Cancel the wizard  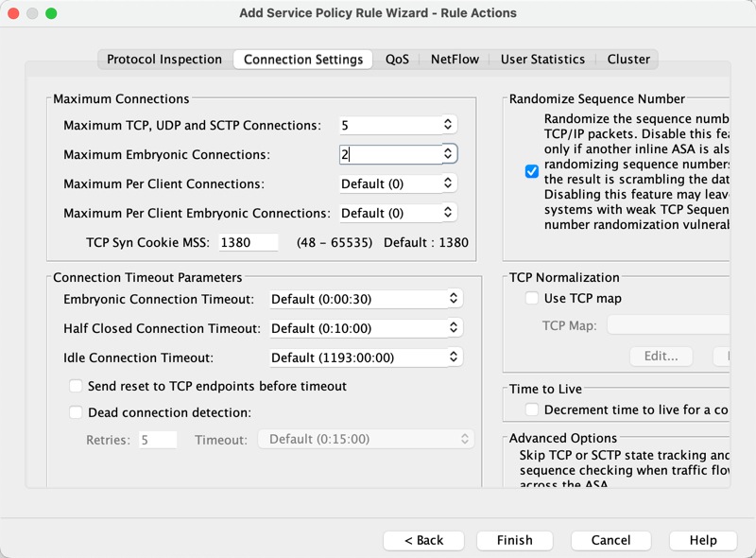pos(610,540)
